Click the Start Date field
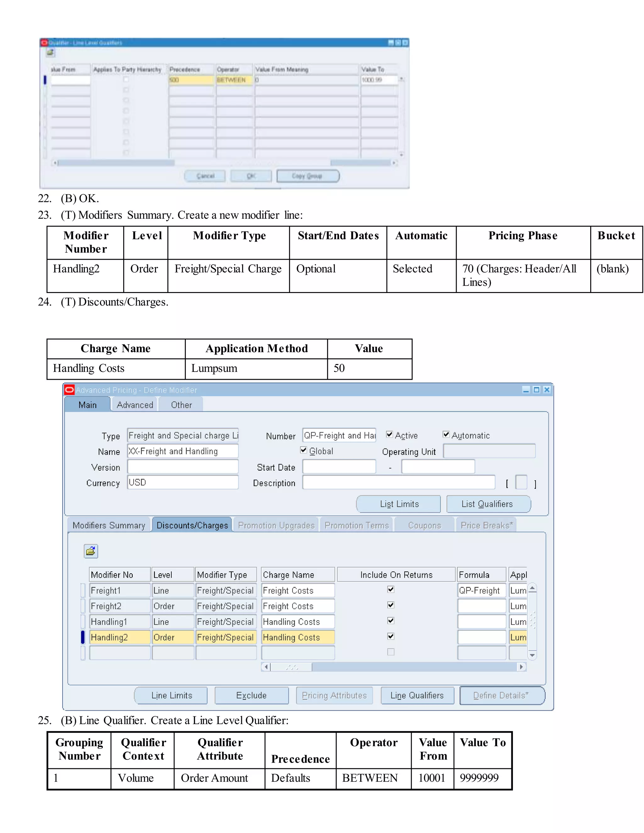 coord(339,466)
